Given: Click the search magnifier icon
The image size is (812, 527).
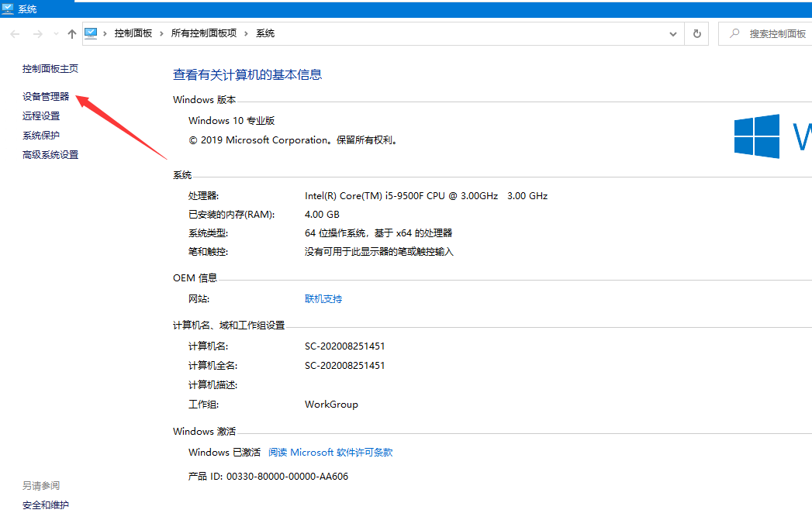Looking at the screenshot, I should [734, 34].
